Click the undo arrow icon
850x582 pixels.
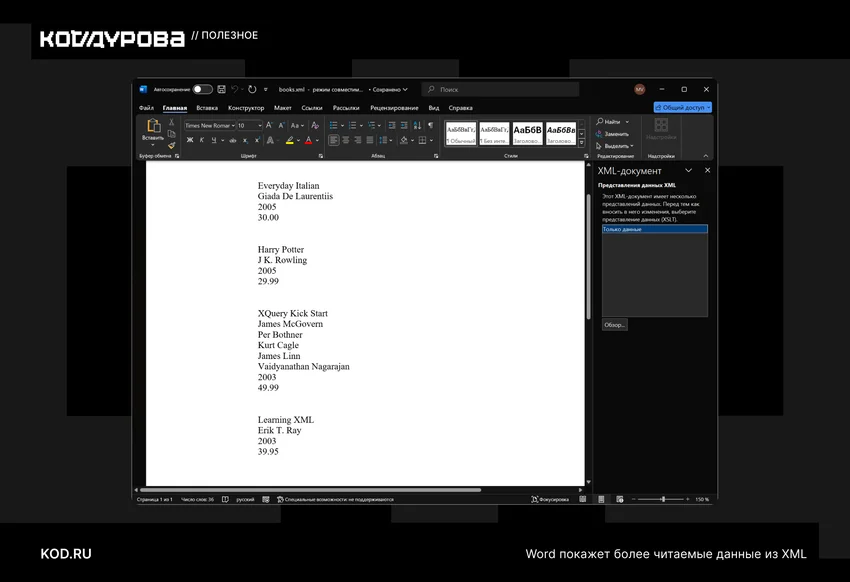tap(235, 89)
